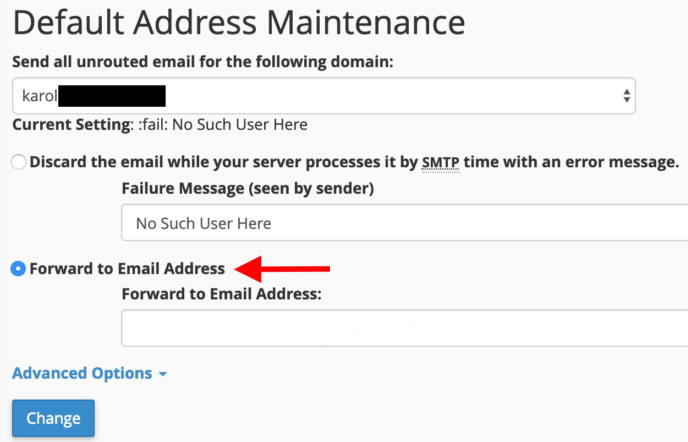Focus the empty Forward to Email Address field
This screenshot has height=442, width=688.
tap(405, 328)
